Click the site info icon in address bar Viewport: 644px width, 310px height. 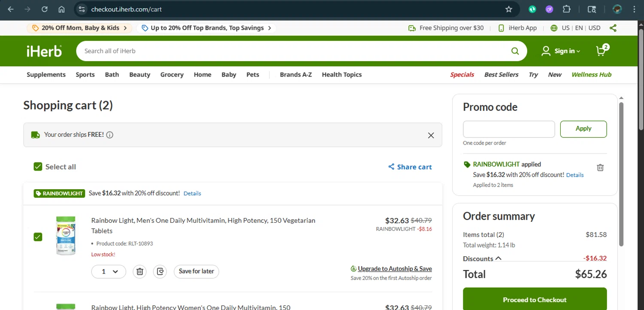(82, 9)
